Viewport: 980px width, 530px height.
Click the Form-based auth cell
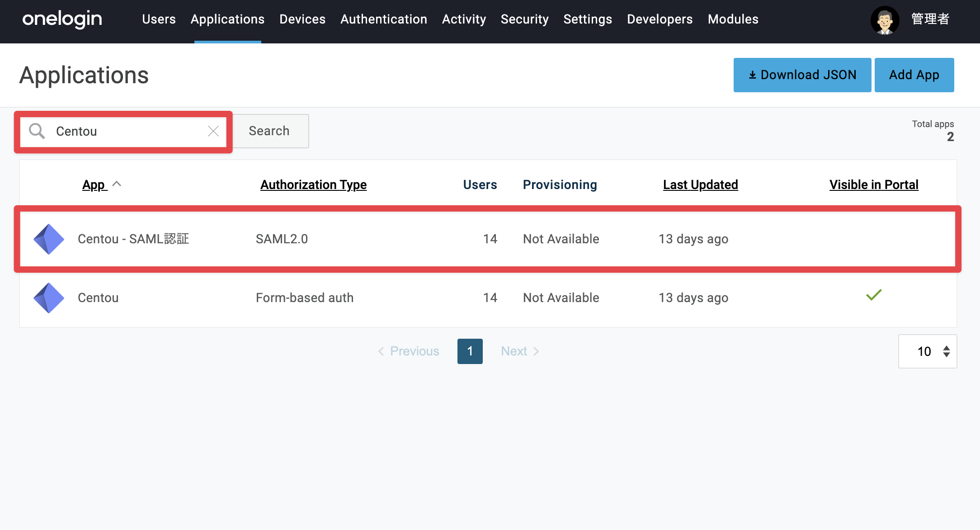305,298
